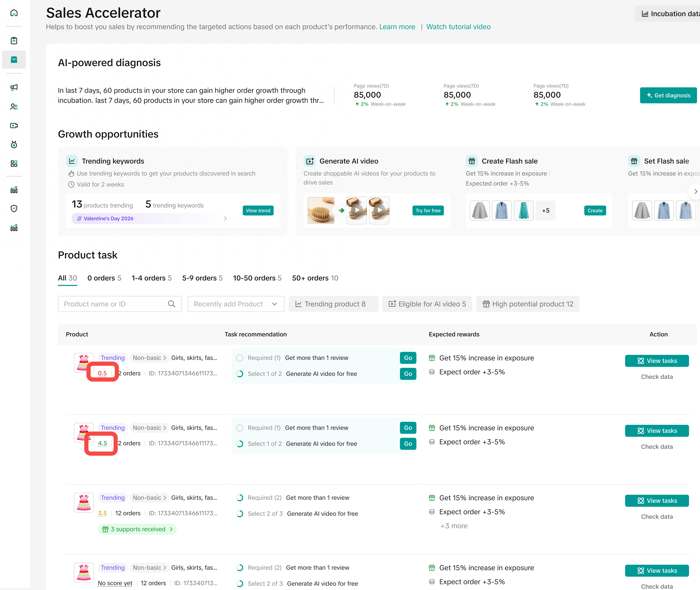This screenshot has height=590, width=700.
Task: Click View tasks in the No score yet row
Action: (x=657, y=571)
